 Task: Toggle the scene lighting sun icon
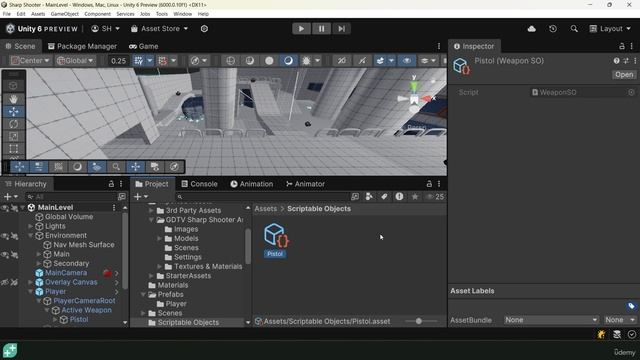coord(306,61)
